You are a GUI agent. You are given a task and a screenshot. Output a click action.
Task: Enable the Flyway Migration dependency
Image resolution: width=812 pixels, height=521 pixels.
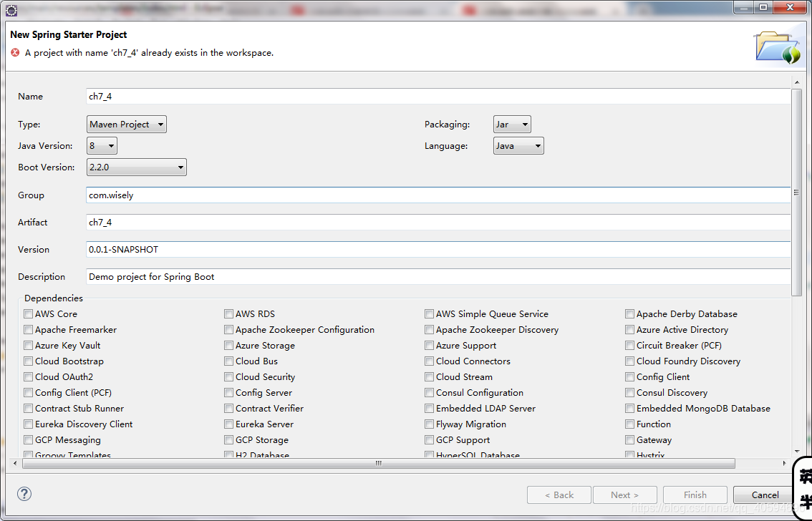click(x=429, y=424)
